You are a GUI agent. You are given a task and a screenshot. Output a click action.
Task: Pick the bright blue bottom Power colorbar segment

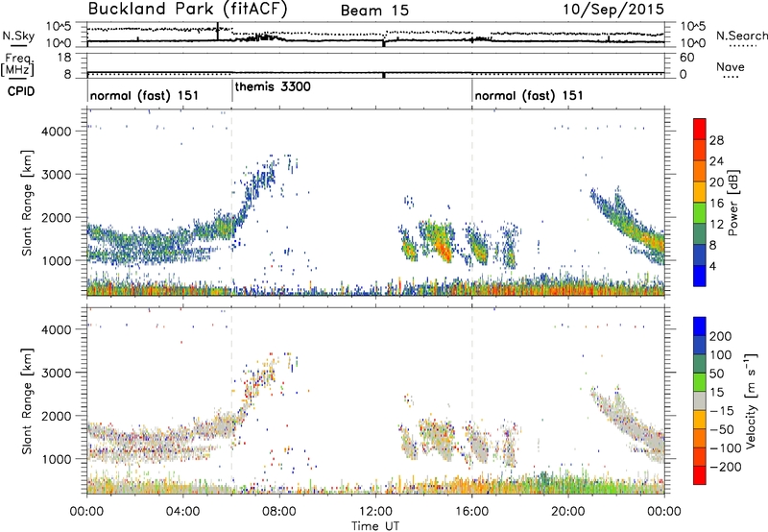[x=700, y=276]
